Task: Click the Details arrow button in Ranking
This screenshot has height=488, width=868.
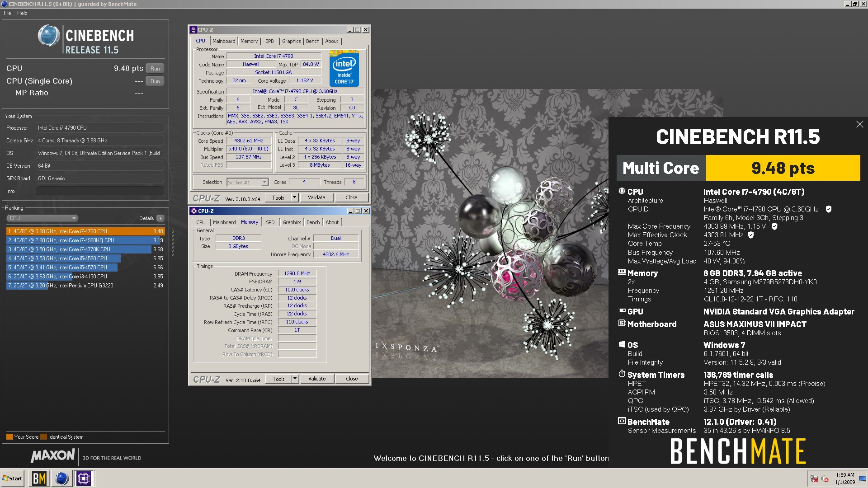Action: [x=160, y=218]
